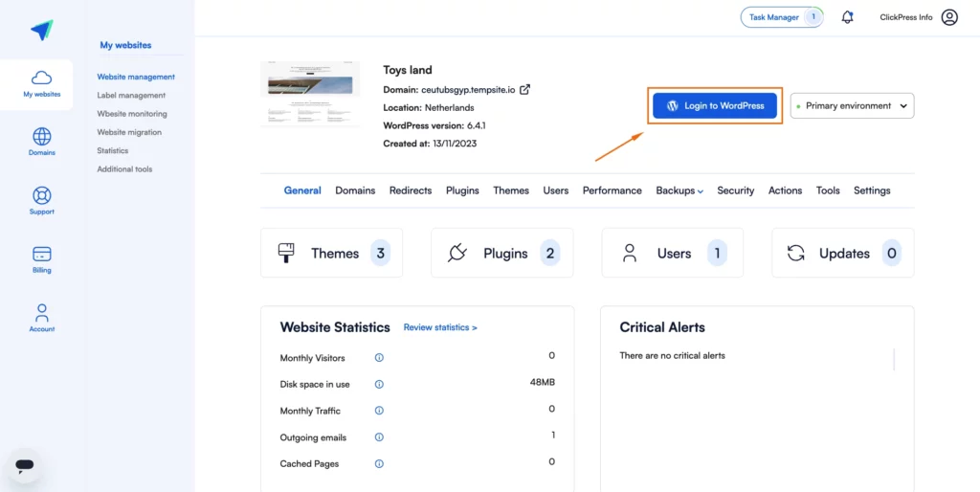980x492 pixels.
Task: Open the chat bubble widget
Action: click(x=24, y=465)
